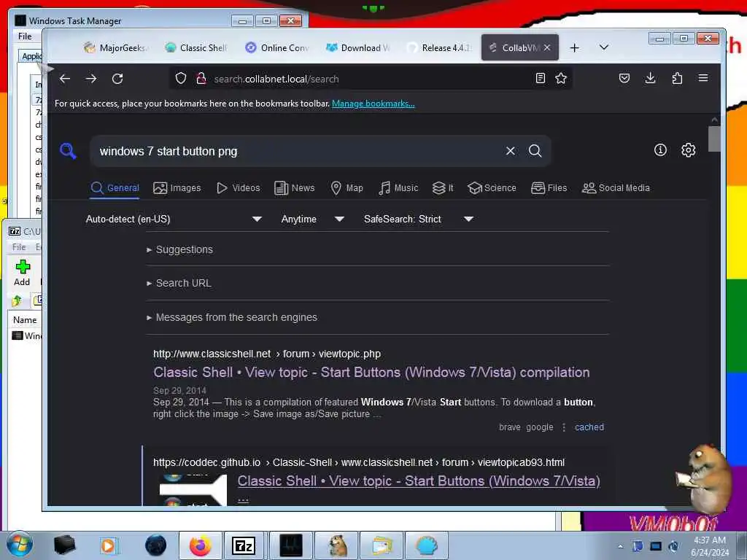Open the result options three-dot icon
This screenshot has width=747, height=560.
click(564, 427)
